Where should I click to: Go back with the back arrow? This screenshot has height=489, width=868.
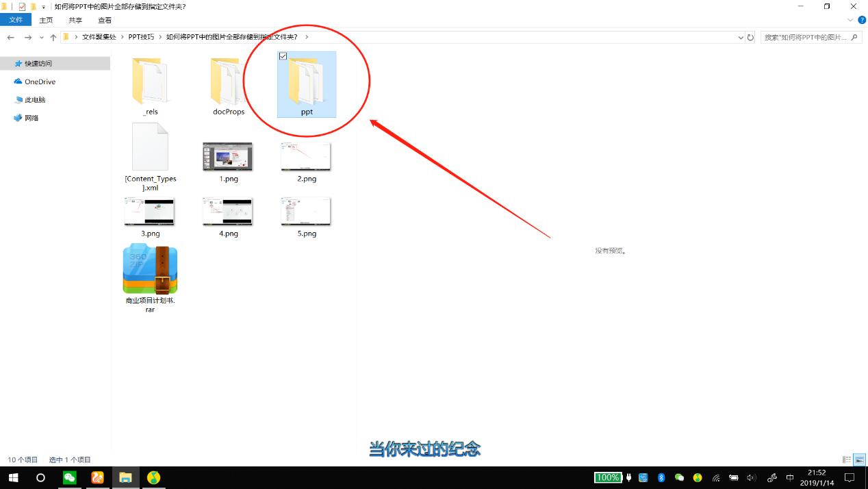pos(10,37)
